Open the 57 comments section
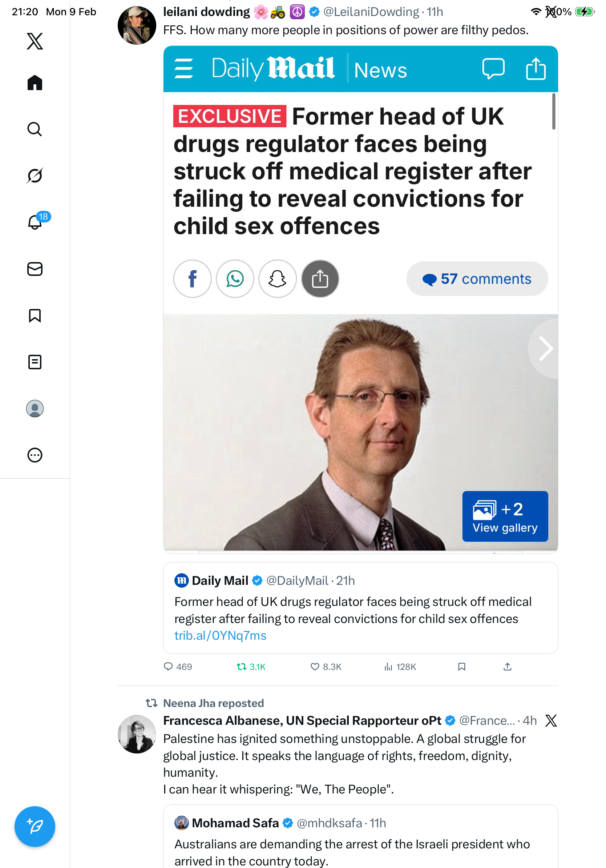This screenshot has height=868, width=606. click(477, 279)
